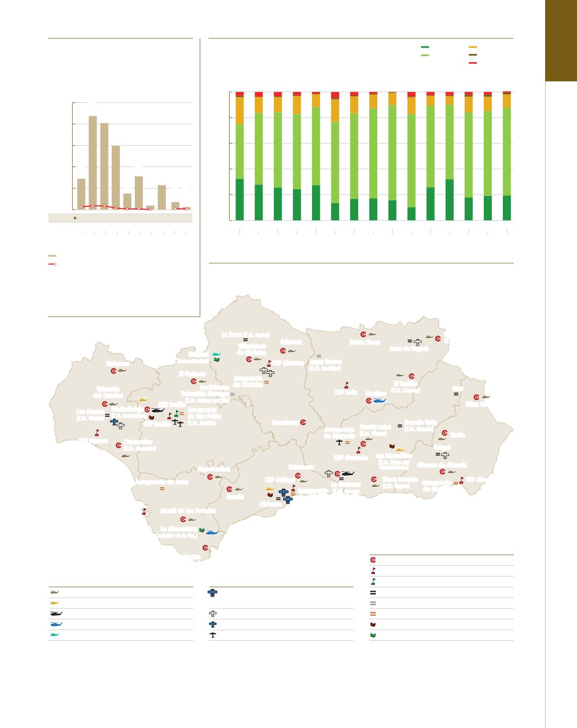This screenshot has height=728, width=577.
Task: Click the black airplane legend icon
Action: (x=212, y=635)
